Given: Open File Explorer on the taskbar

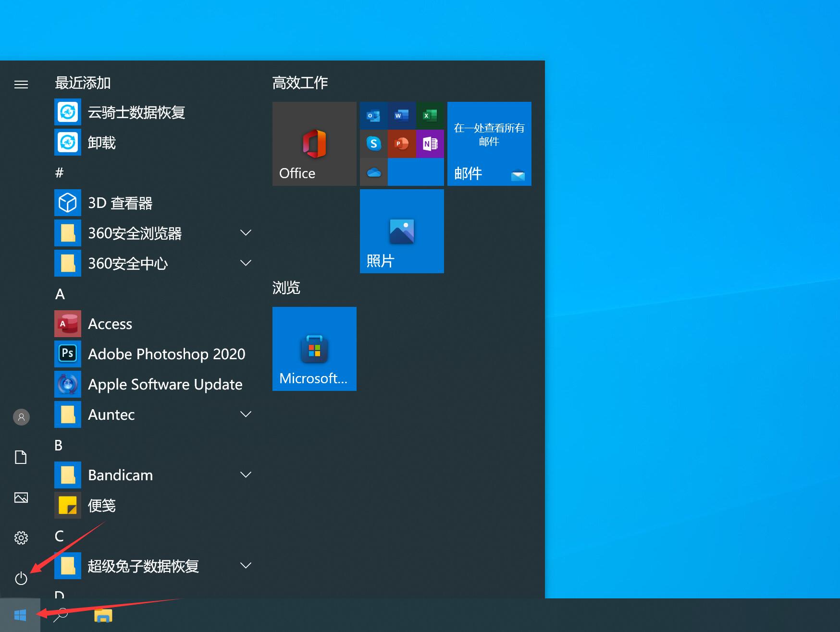Looking at the screenshot, I should pos(103,615).
